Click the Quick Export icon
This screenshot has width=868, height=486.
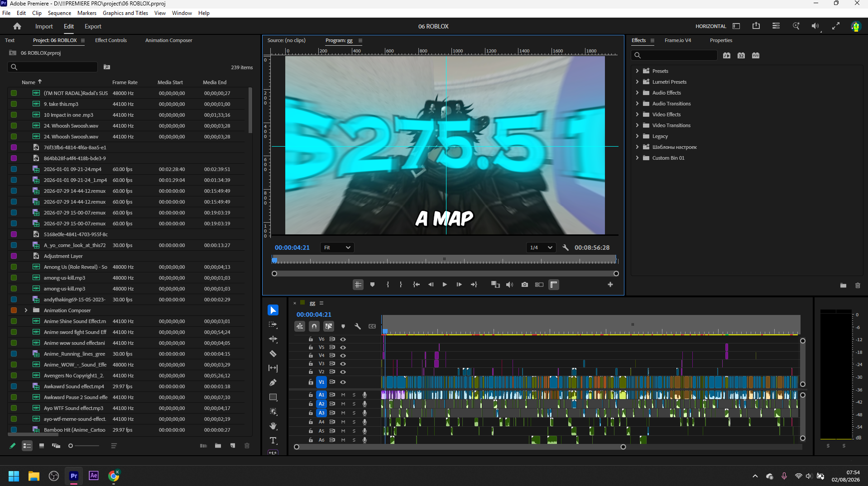pos(756,26)
